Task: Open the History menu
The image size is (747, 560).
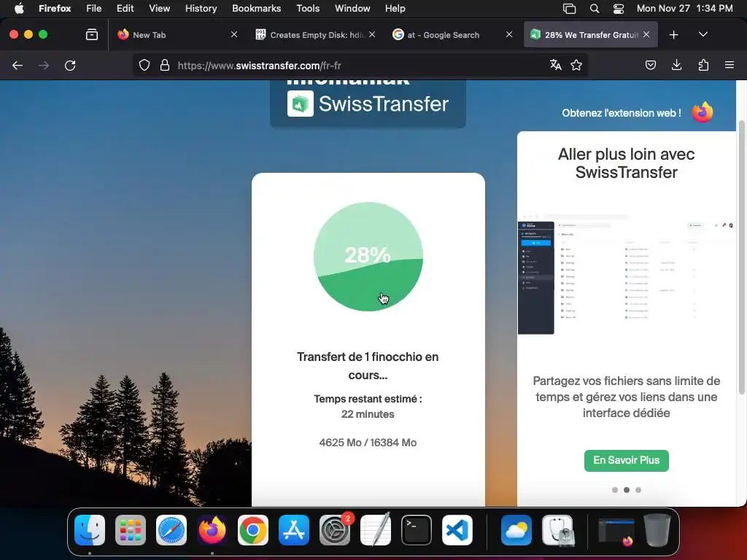Action: [x=201, y=8]
